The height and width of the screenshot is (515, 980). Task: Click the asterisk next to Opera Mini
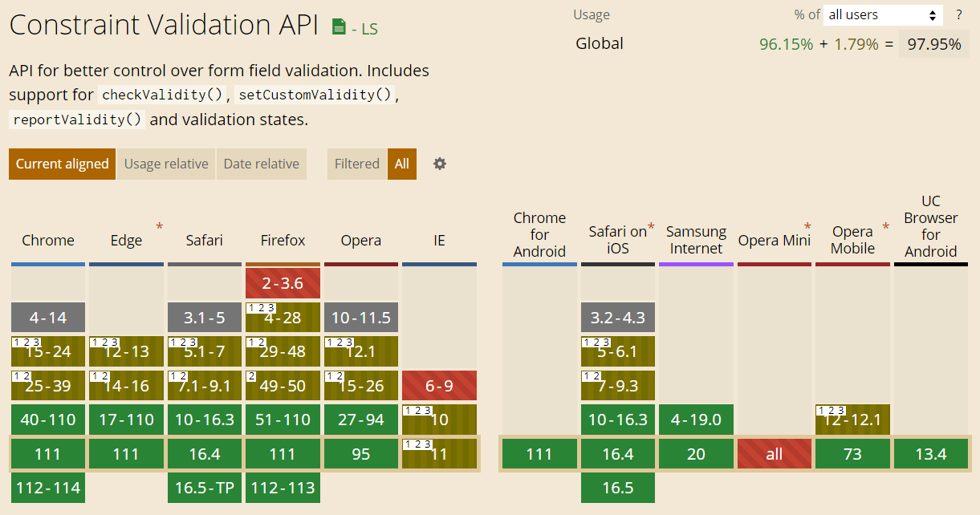[807, 227]
